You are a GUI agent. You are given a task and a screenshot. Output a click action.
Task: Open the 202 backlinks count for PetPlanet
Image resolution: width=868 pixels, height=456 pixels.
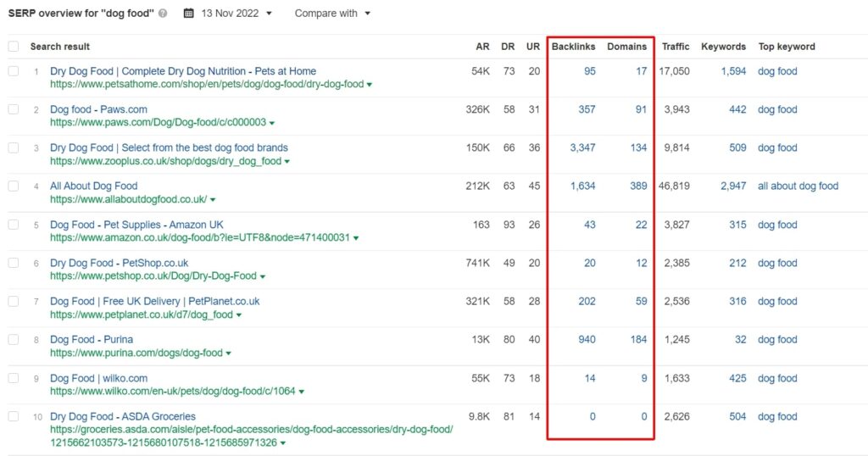(x=587, y=301)
